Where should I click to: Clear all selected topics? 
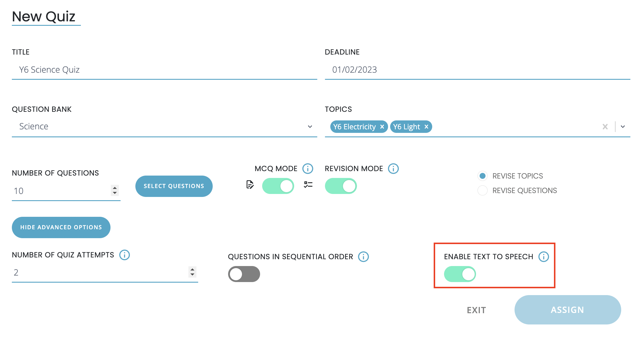click(x=605, y=127)
